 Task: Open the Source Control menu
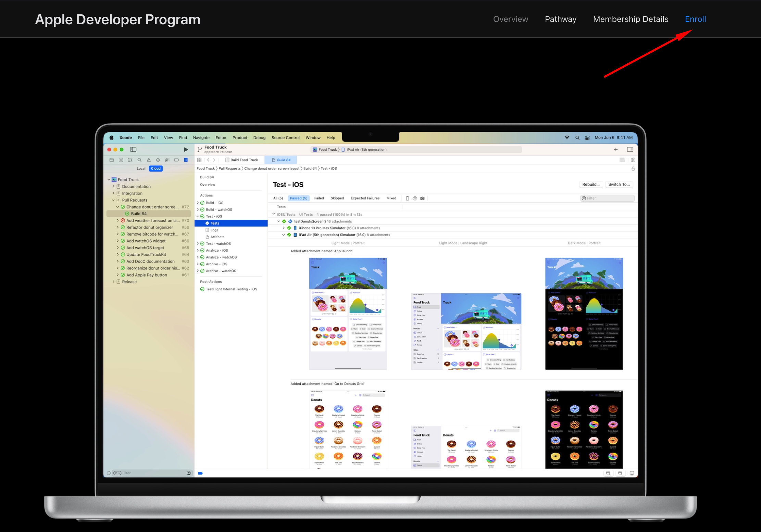[286, 138]
